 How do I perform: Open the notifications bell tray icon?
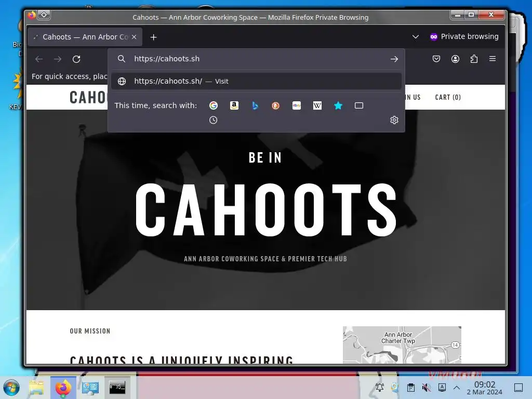click(379, 388)
